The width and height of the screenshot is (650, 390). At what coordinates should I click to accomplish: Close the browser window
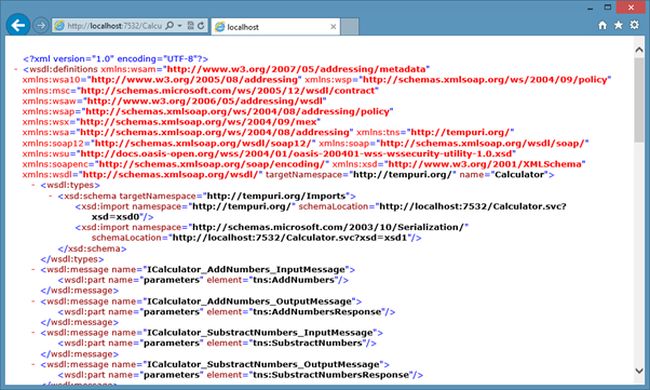pyautogui.click(x=631, y=7)
